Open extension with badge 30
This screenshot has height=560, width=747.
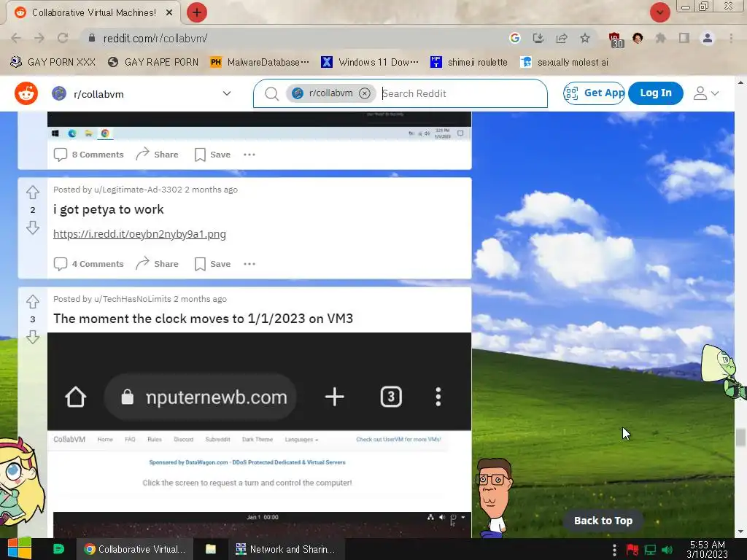click(616, 39)
